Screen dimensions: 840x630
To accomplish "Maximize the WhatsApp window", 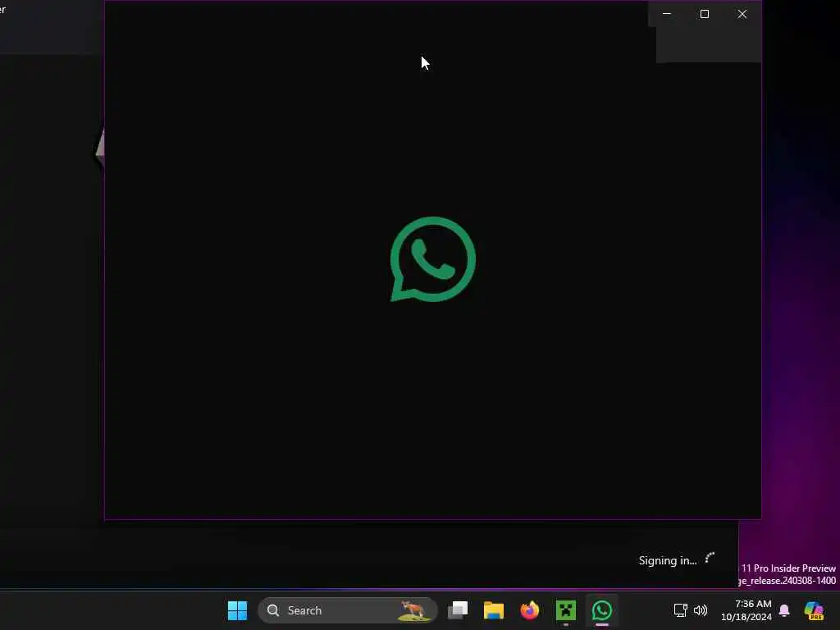I will click(705, 14).
